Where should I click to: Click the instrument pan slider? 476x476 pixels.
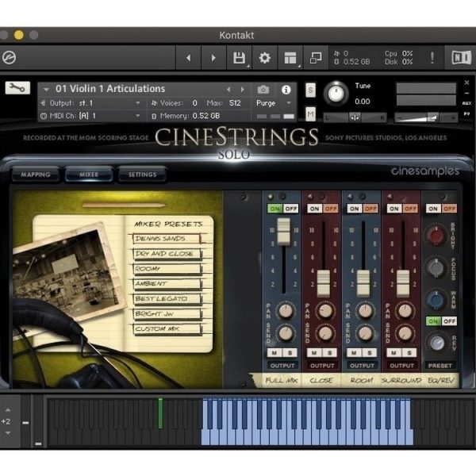355,117
